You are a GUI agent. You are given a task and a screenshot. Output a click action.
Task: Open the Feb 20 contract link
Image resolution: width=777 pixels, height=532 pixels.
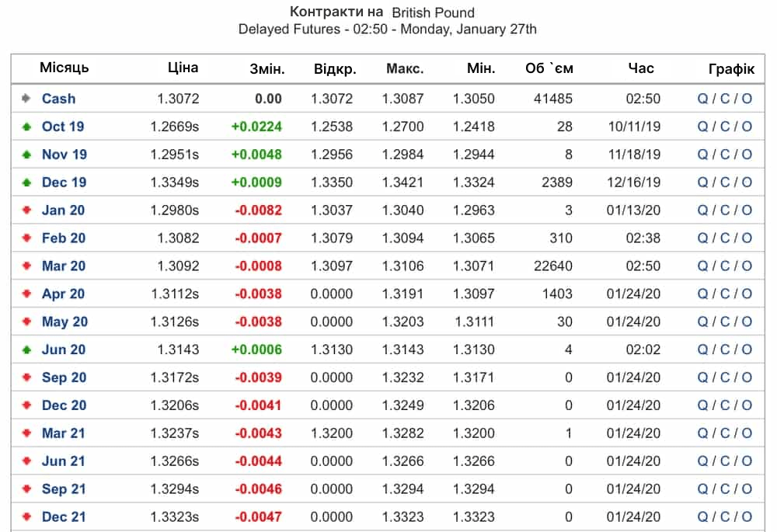[64, 238]
